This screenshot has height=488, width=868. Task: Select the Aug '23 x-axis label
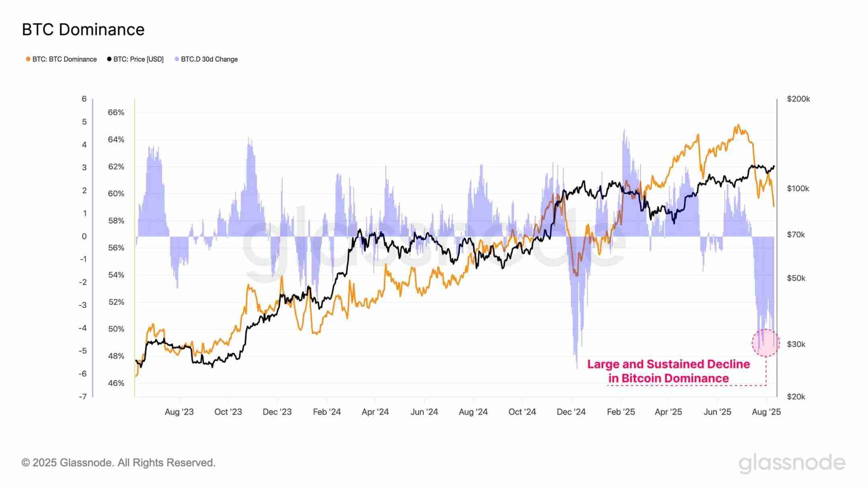179,412
